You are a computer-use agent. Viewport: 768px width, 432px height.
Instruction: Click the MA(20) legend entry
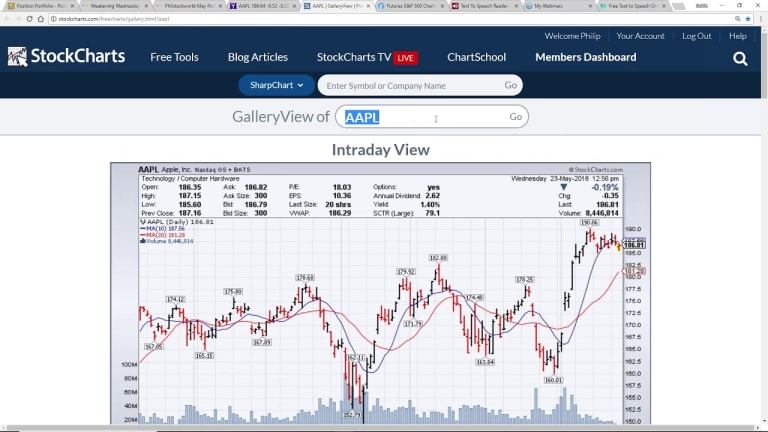(162, 235)
